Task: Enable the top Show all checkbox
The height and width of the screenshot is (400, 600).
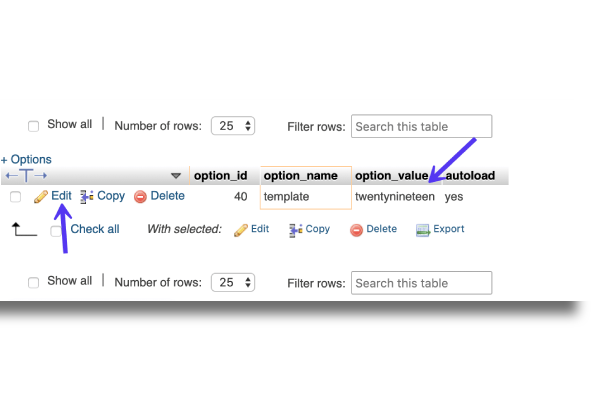Action: pos(34,126)
